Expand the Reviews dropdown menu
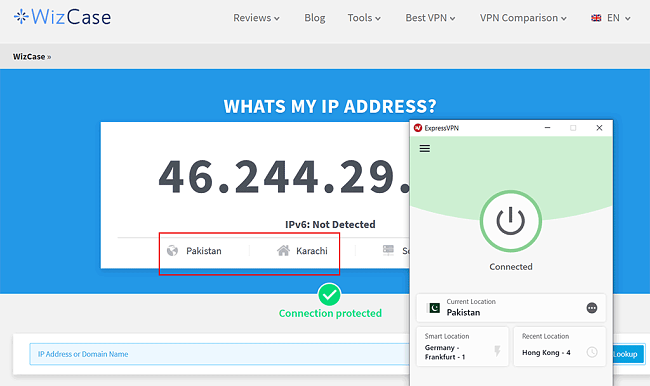This screenshot has height=386, width=650. [x=256, y=18]
